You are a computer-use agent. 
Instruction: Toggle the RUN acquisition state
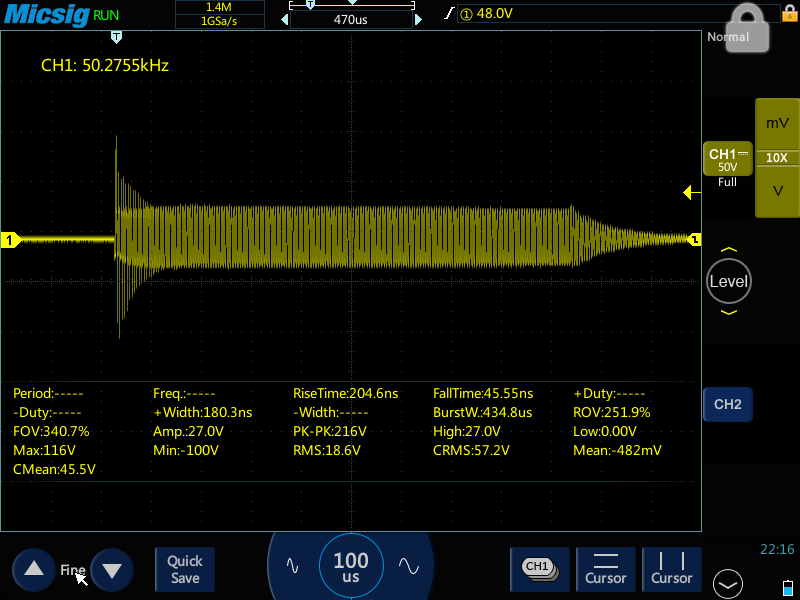[x=106, y=15]
